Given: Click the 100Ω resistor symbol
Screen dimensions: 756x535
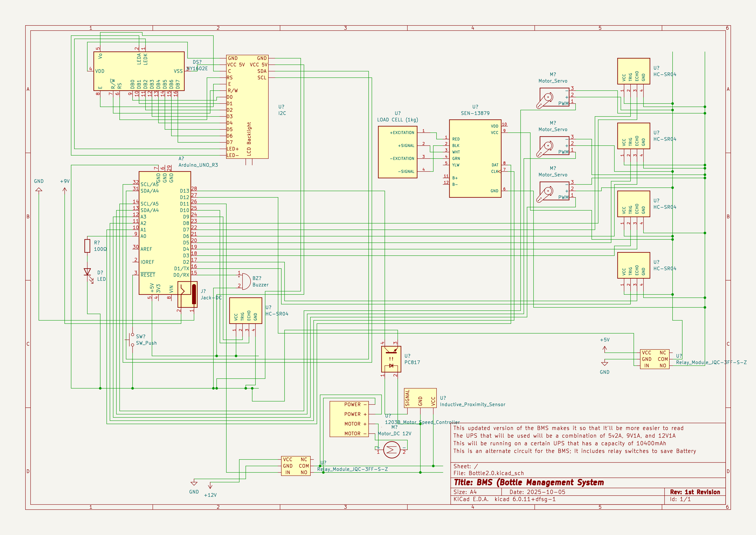Looking at the screenshot, I should click(87, 246).
